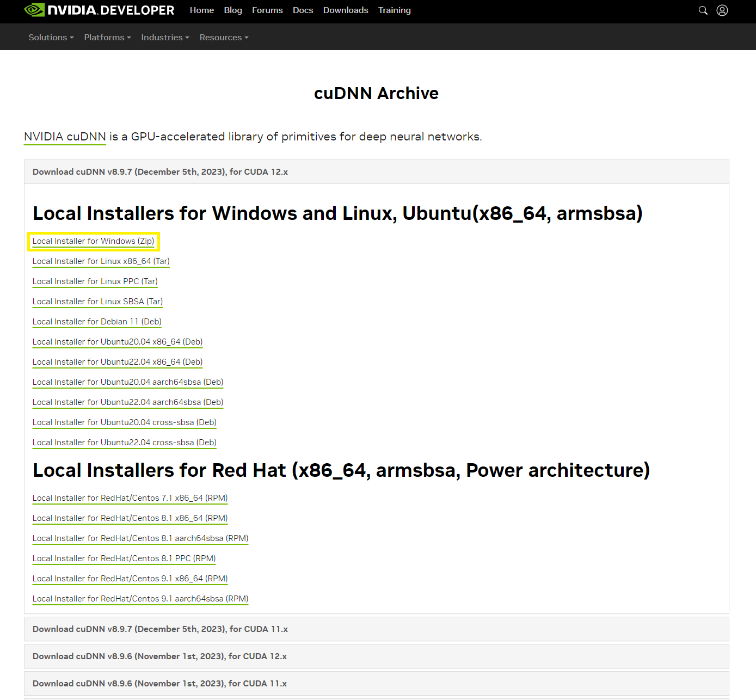This screenshot has width=756, height=700.
Task: Download RedHat/Centos 8.1 x86_64 (RPM) installer
Action: point(130,518)
